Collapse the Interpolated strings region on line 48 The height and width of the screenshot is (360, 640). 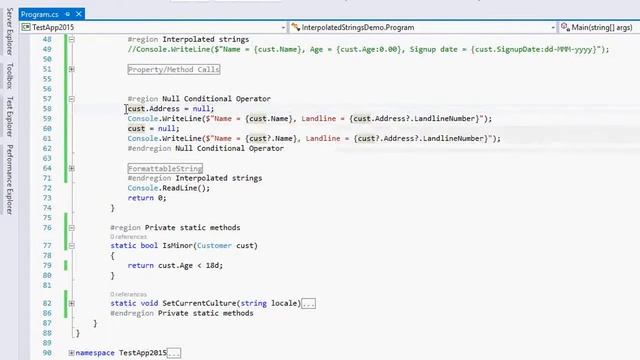[x=71, y=40]
